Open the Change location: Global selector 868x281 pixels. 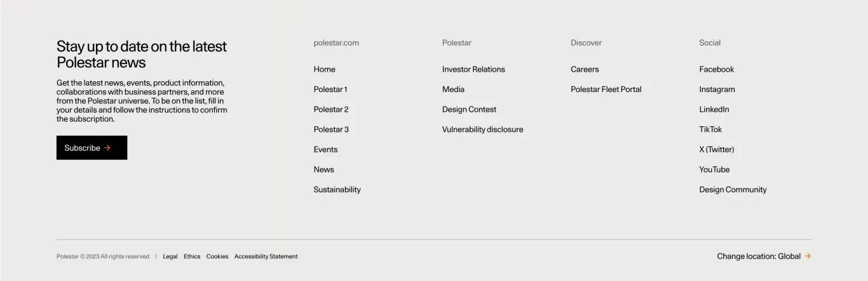click(764, 256)
